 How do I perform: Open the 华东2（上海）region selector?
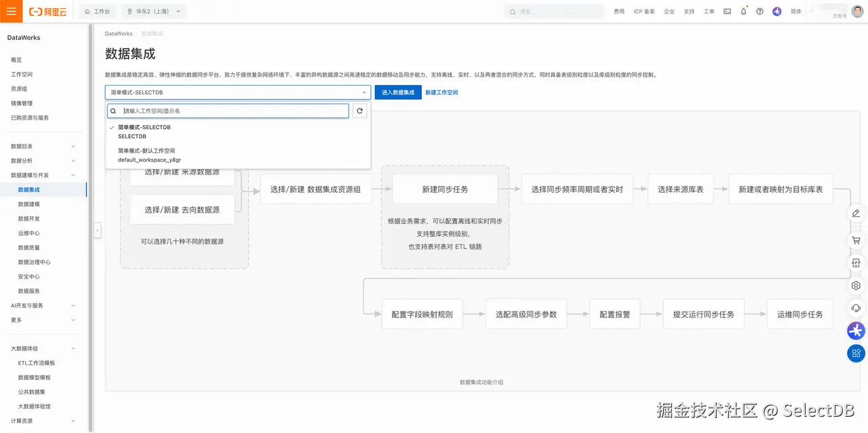click(155, 12)
